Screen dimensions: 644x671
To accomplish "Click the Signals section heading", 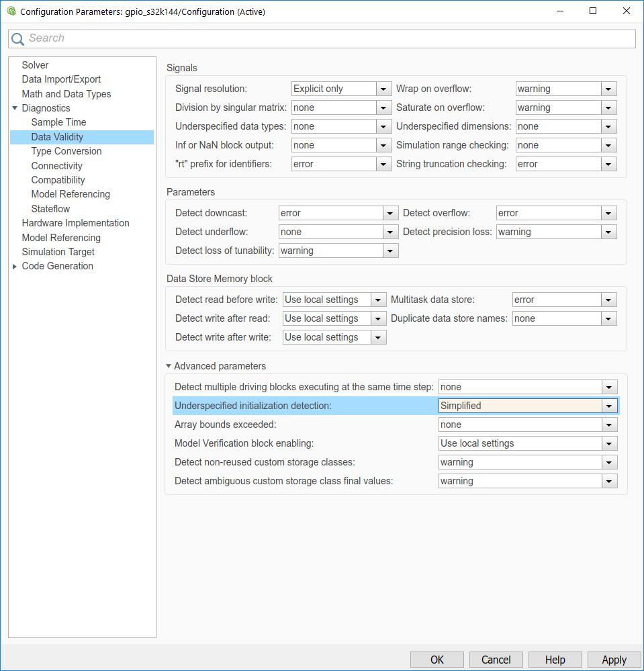I will (182, 68).
